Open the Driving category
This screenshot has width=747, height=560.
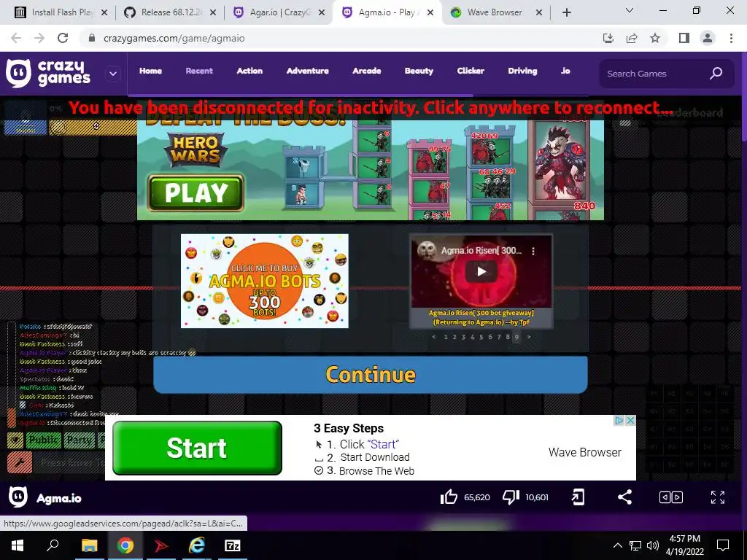click(x=522, y=71)
